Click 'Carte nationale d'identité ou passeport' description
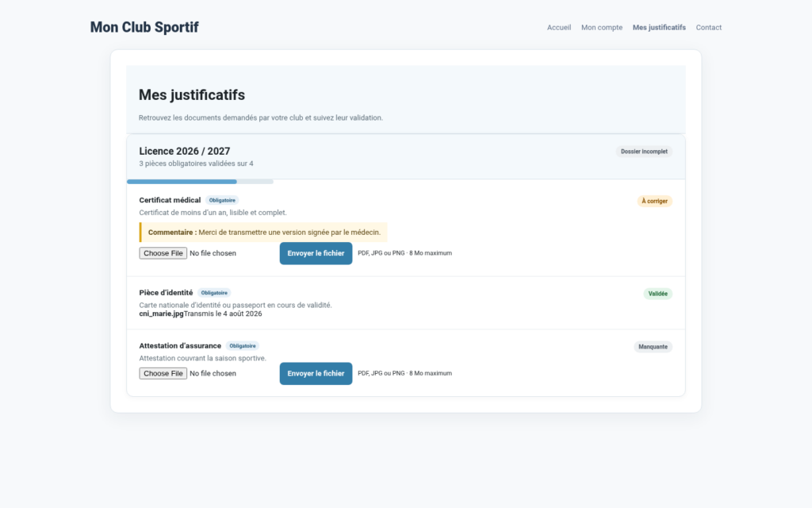812x508 pixels. (235, 306)
